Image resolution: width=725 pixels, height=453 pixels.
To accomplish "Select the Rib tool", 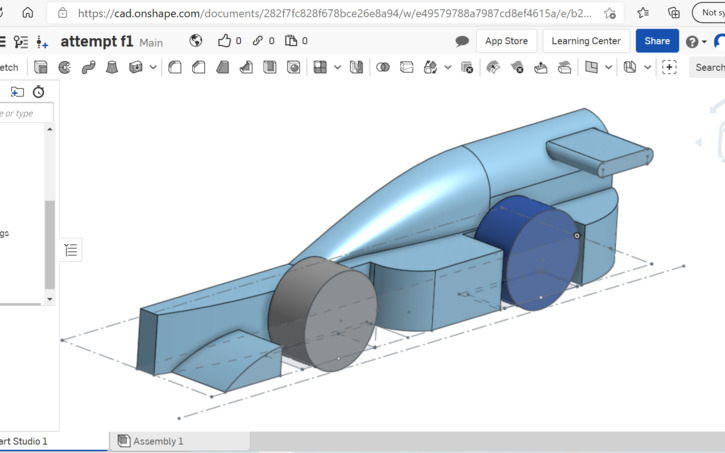I will tap(246, 67).
